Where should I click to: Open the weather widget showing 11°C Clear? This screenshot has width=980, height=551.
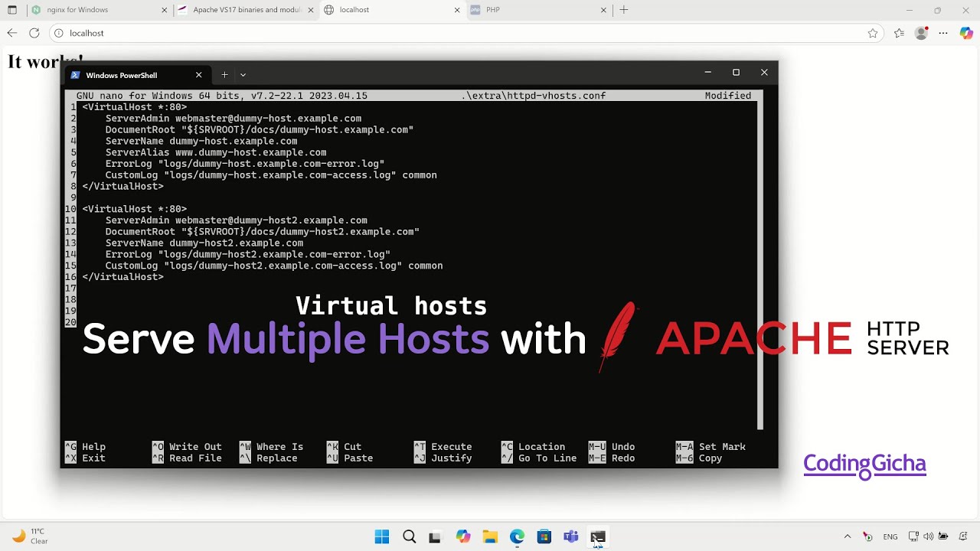point(31,536)
